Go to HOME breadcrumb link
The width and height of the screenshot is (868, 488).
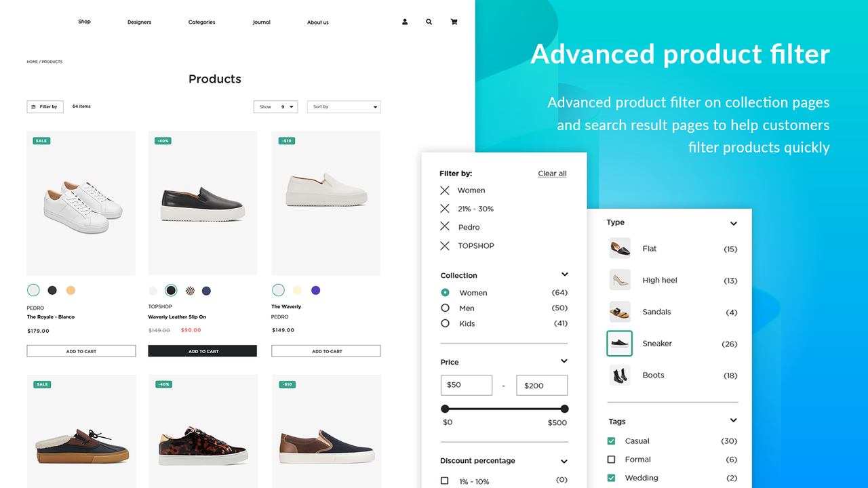(x=32, y=62)
